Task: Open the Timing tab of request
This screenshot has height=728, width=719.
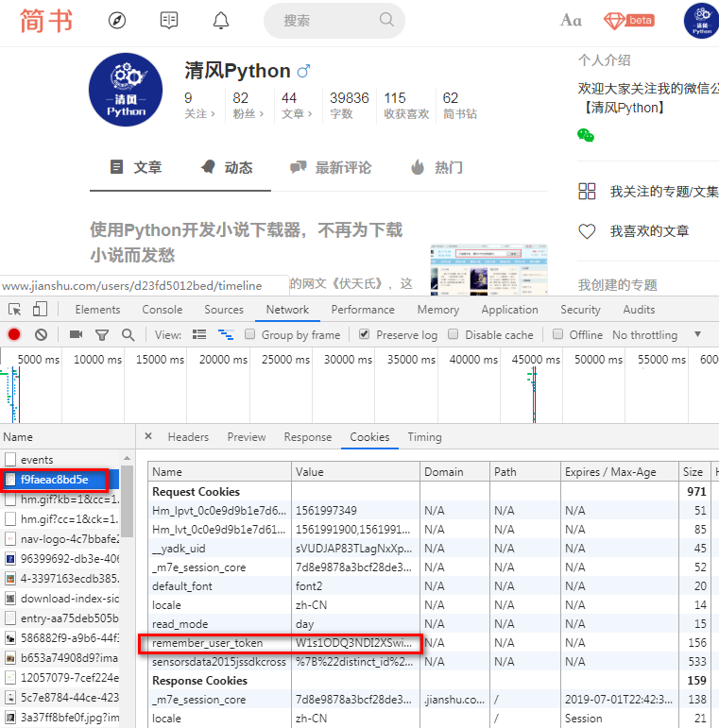Action: [424, 437]
